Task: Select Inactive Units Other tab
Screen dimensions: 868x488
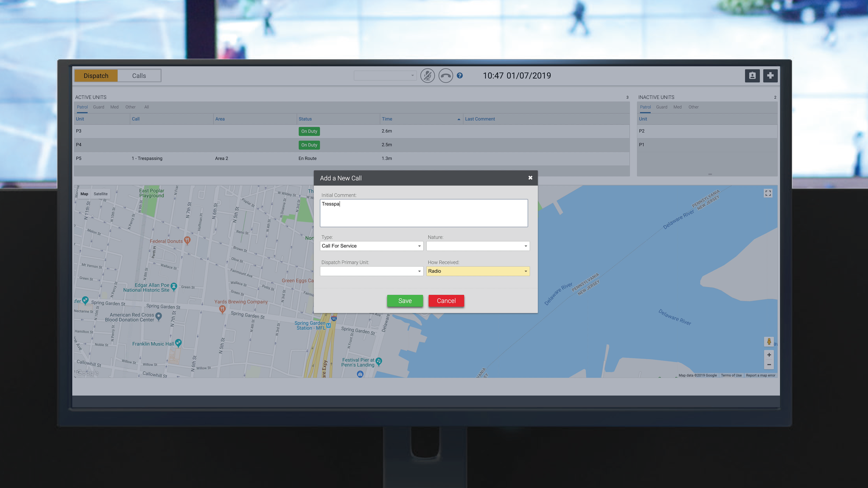Action: [693, 107]
